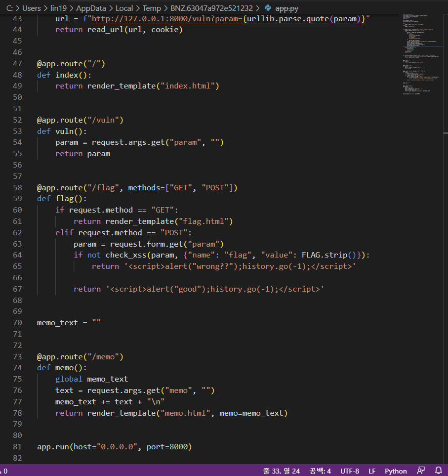Open the notifications bell in status bar
The height and width of the screenshot is (476, 448).
(438, 471)
